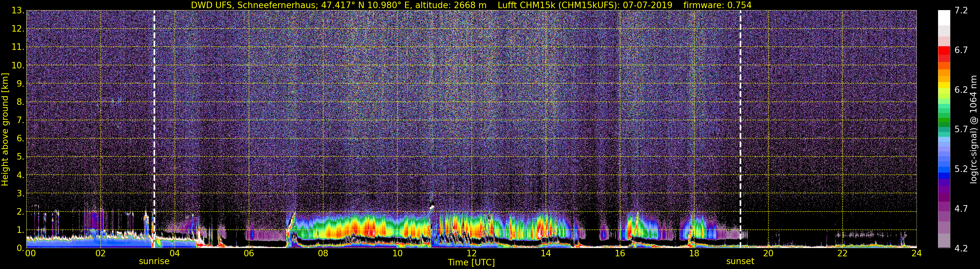Click the 'Height above ground [km]' axis label

pos(5,130)
